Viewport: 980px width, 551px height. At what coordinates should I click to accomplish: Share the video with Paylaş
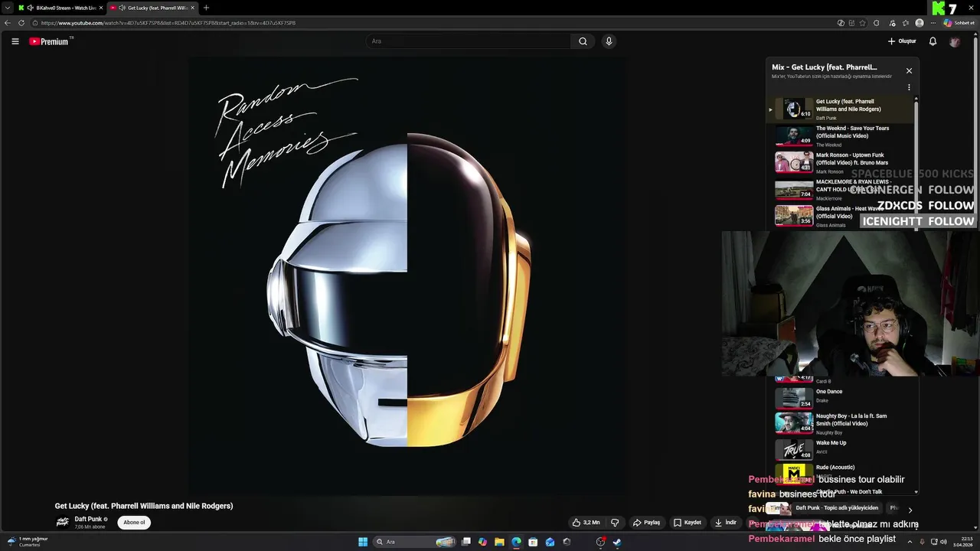pyautogui.click(x=646, y=523)
